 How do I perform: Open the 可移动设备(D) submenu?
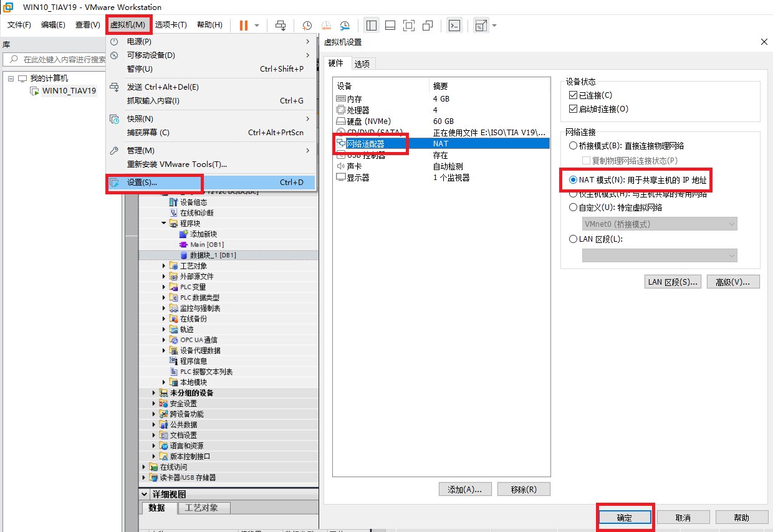coord(211,55)
